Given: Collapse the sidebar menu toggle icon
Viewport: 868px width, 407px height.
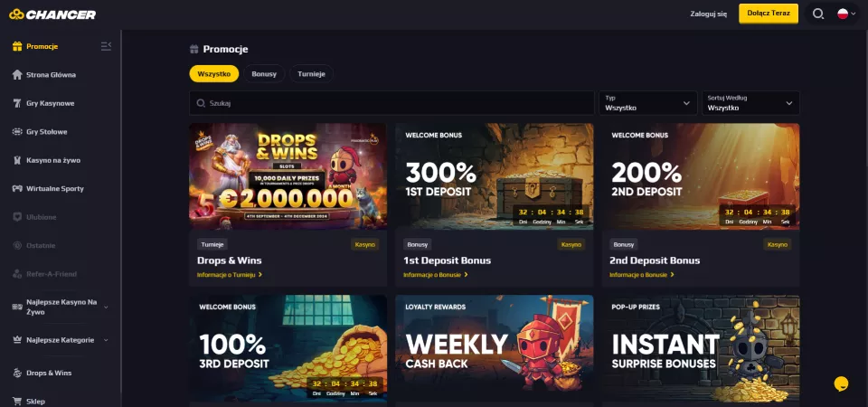Looking at the screenshot, I should coord(106,46).
